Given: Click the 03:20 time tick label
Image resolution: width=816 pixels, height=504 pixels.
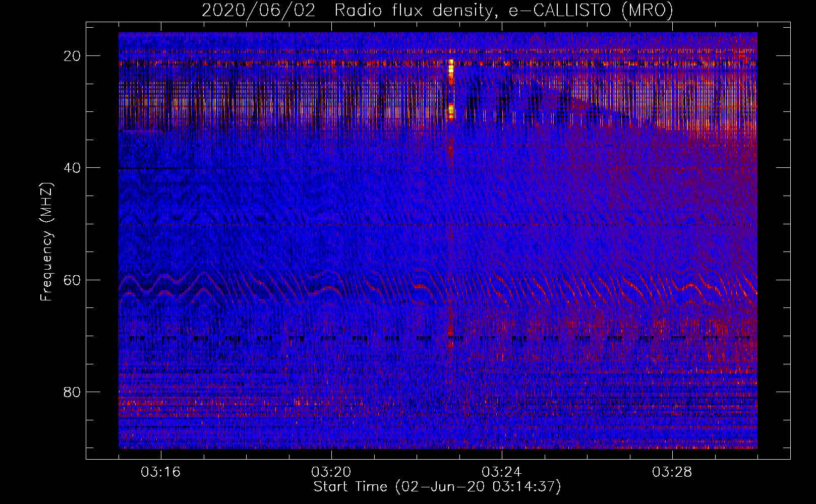Looking at the screenshot, I should (331, 472).
